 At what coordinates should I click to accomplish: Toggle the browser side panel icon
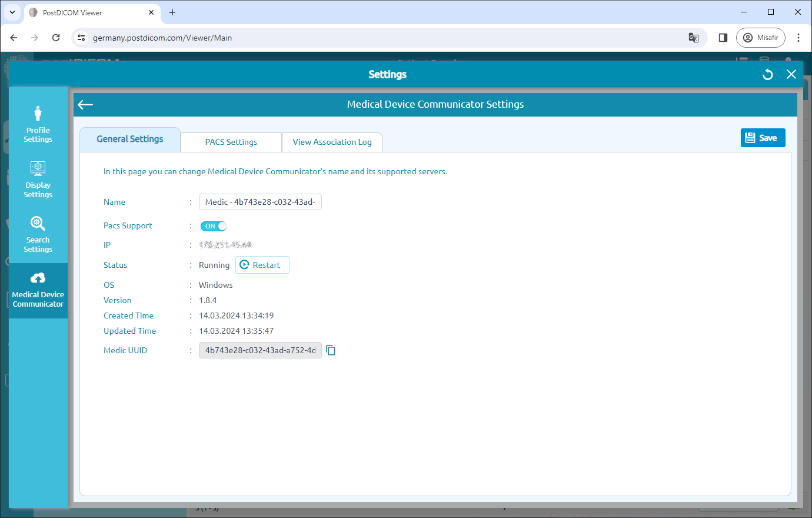tap(723, 37)
